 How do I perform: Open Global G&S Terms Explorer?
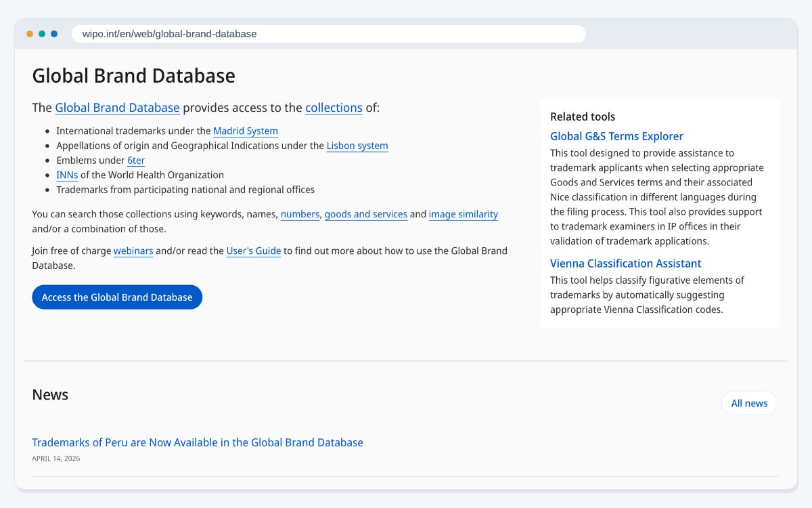[616, 136]
